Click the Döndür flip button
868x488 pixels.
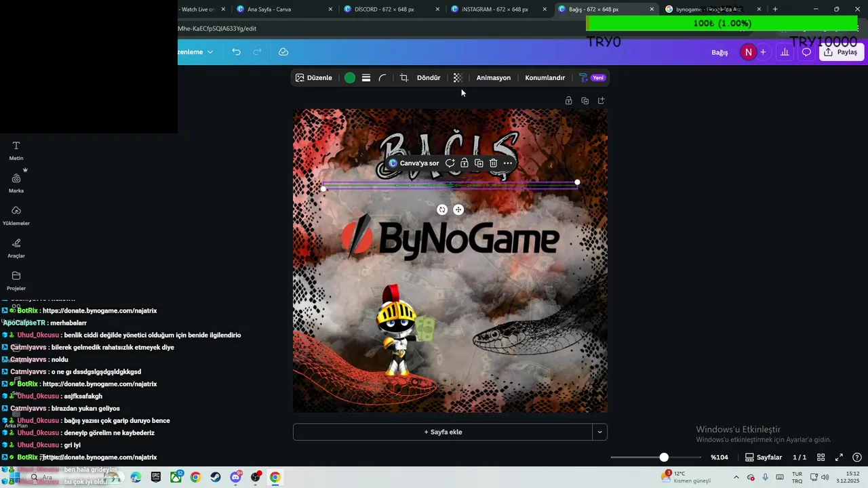(x=429, y=78)
